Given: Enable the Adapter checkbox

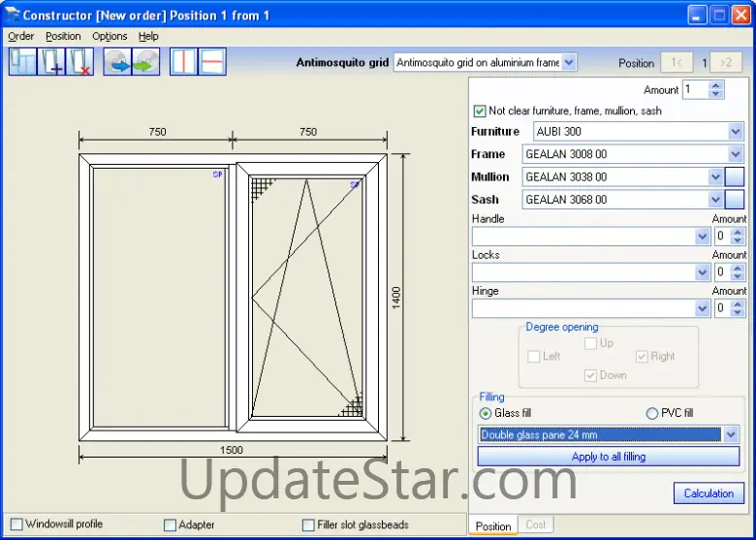Looking at the screenshot, I should point(171,524).
